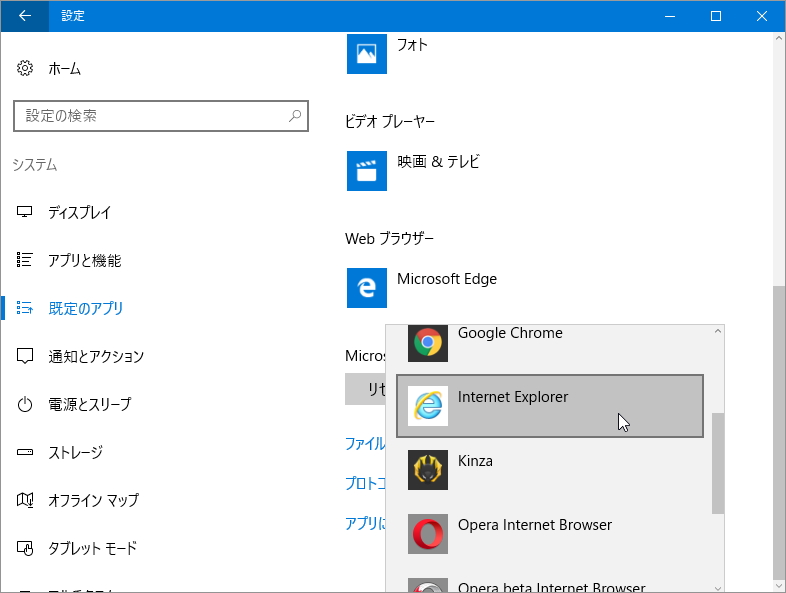786x593 pixels.
Task: Click the Offline maps icon
Action: 25,500
